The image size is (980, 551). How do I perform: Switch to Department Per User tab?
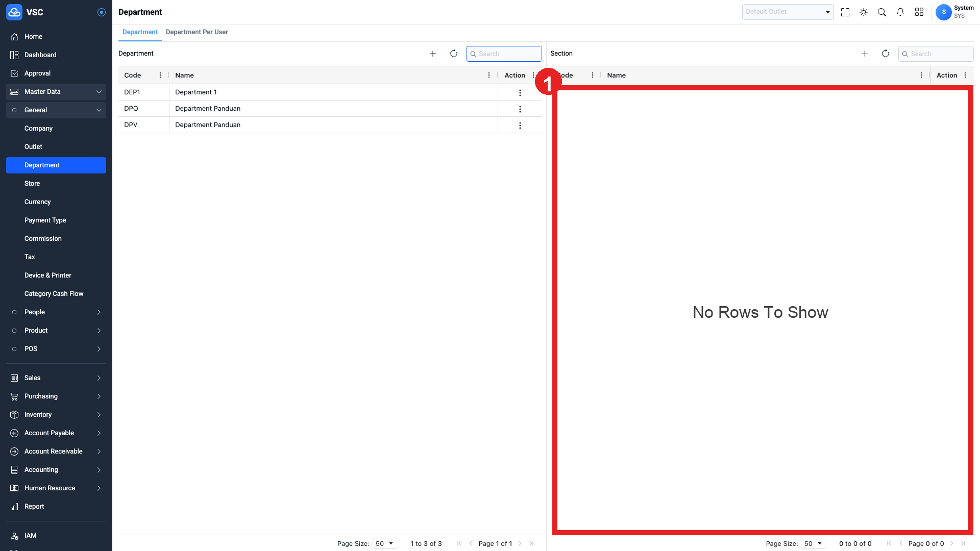[197, 32]
